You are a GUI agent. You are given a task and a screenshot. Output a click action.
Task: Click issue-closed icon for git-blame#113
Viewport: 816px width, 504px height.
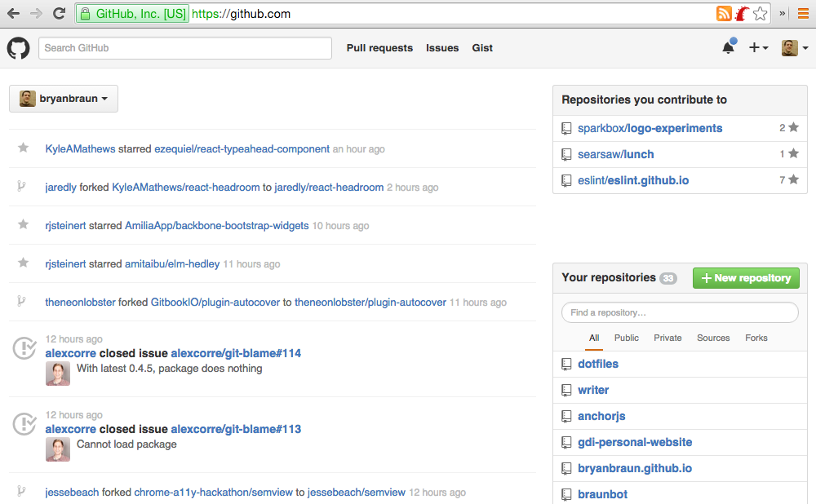[24, 424]
